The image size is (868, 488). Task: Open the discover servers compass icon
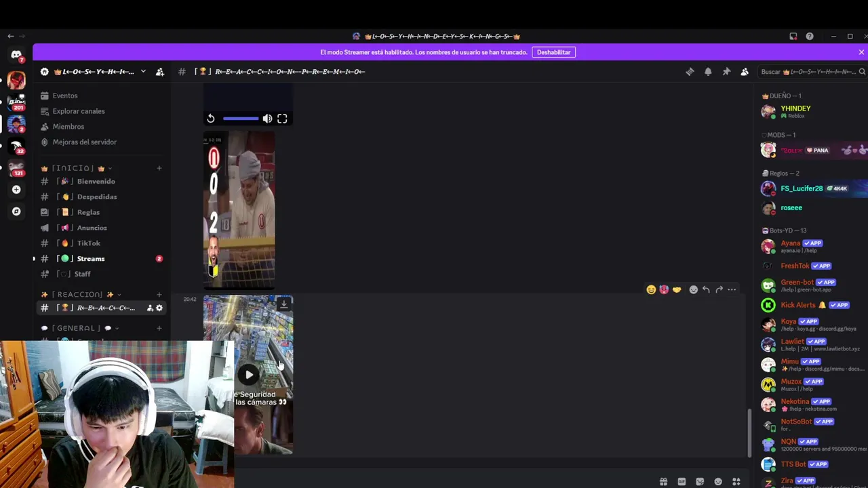coord(16,211)
